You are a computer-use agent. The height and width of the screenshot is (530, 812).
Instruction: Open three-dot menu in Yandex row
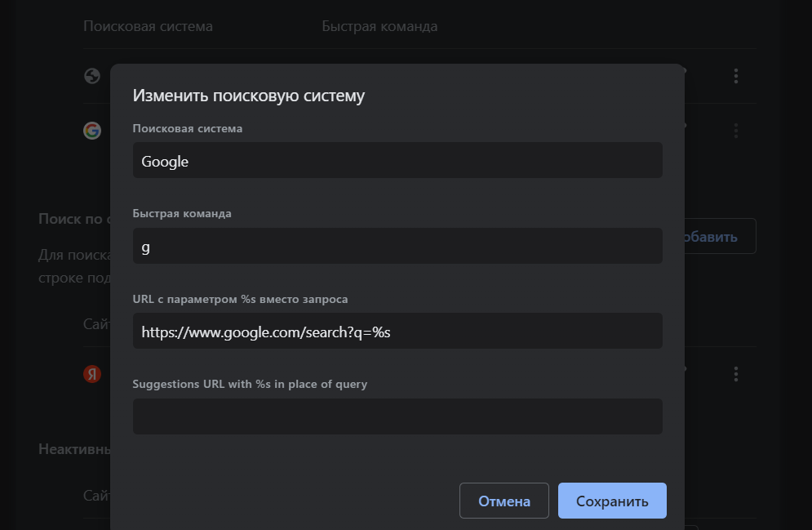click(736, 374)
